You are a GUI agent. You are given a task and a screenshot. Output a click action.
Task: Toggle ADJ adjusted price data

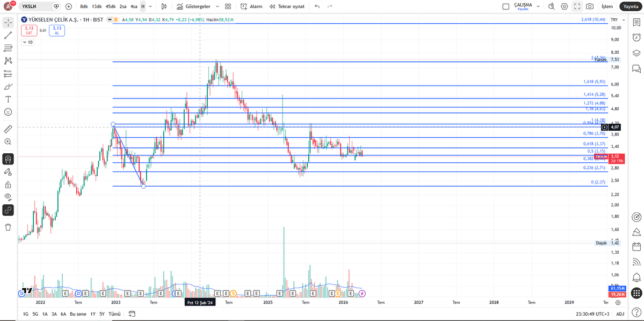[620, 313]
